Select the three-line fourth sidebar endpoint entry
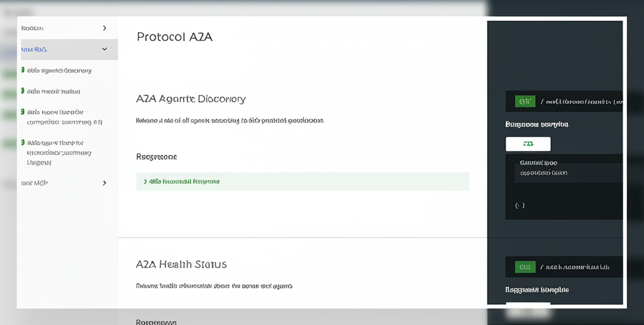The width and height of the screenshot is (644, 325). point(59,152)
